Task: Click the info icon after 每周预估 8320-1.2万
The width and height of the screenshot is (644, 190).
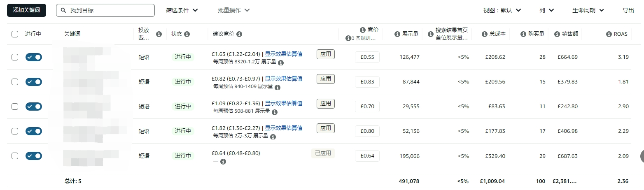Action: pyautogui.click(x=281, y=63)
